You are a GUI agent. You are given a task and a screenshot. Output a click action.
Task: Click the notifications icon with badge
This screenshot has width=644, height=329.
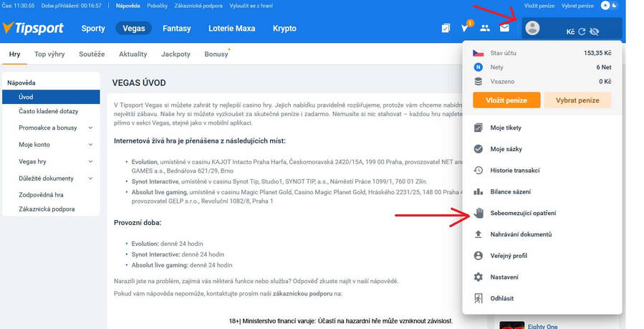click(466, 29)
